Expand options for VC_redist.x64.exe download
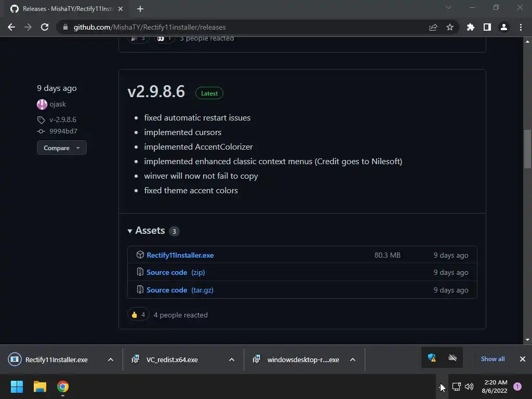The image size is (532, 399). click(232, 360)
